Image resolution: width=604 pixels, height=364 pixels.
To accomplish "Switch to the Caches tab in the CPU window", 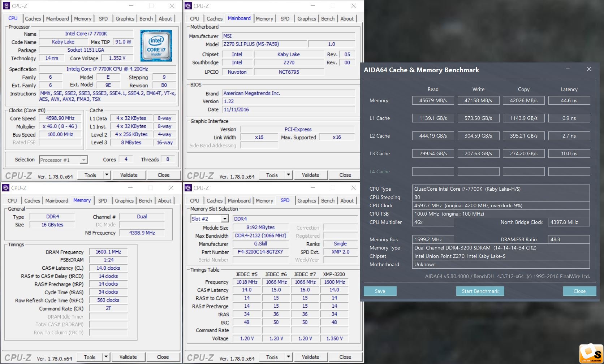I will coord(33,18).
